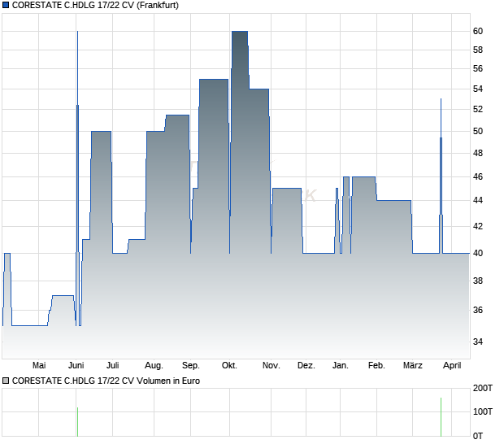Click the 'Dez.' month label
Image resolution: width=504 pixels, height=444 pixels.
pyautogui.click(x=306, y=366)
